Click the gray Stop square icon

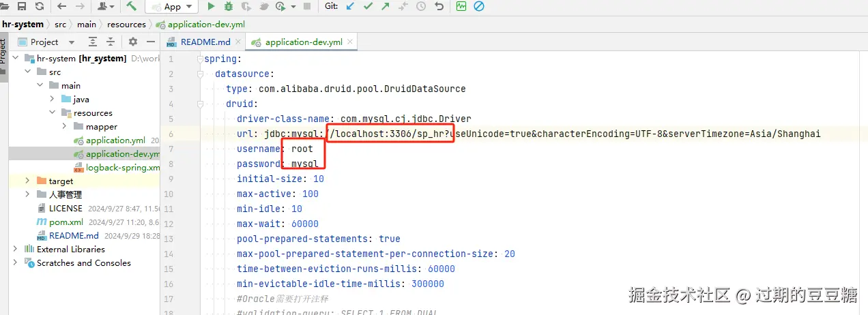pos(306,6)
